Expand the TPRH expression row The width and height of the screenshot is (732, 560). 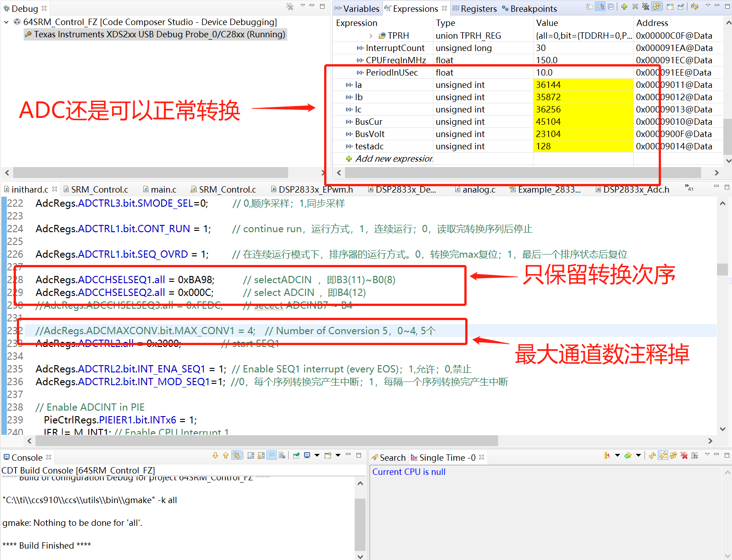[371, 36]
